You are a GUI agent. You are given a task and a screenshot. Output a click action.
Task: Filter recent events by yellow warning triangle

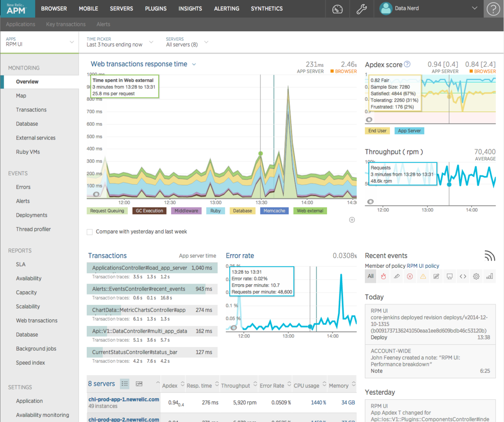point(423,276)
